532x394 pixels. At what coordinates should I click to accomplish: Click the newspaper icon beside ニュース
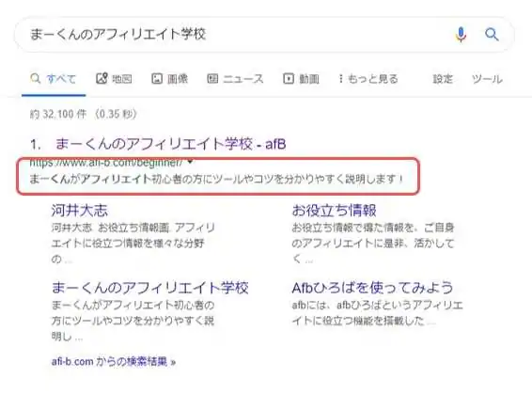[x=212, y=79]
